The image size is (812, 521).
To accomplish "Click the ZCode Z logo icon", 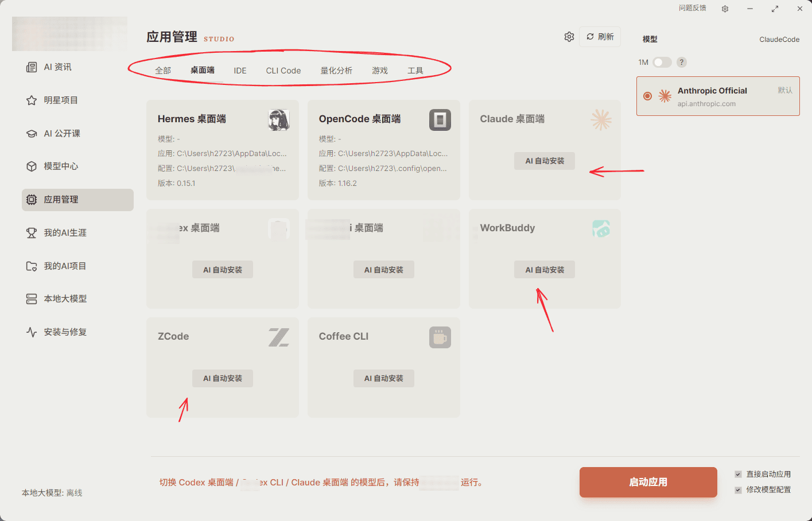I will 279,337.
